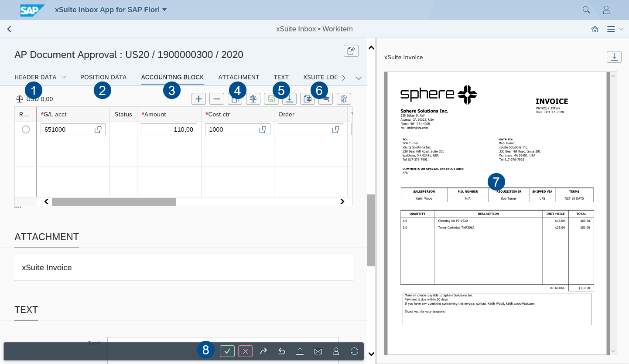This screenshot has width=629, height=364.
Task: Approve the workitem with green checkmark
Action: coord(227,351)
